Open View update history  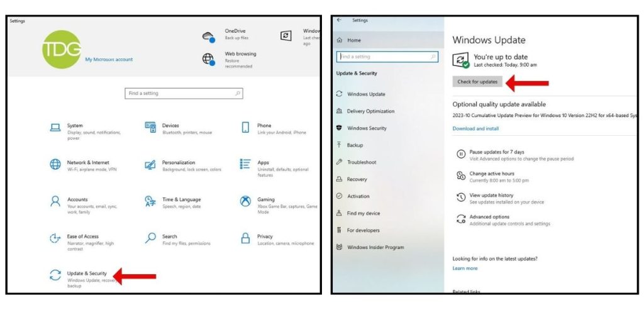(491, 195)
